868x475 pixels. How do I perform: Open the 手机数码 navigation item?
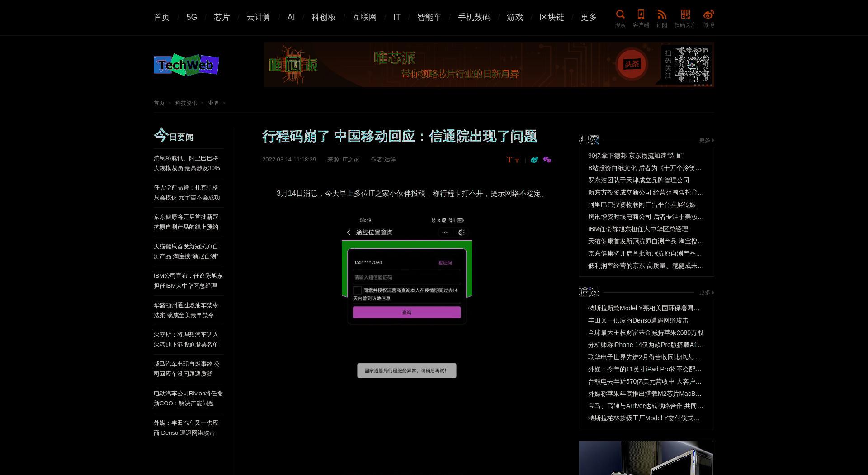474,17
